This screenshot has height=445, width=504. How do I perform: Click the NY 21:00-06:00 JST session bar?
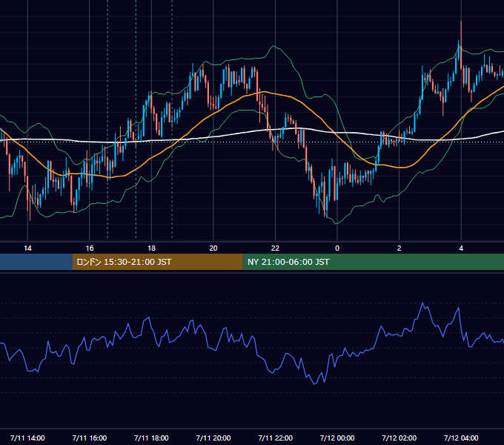[373, 262]
